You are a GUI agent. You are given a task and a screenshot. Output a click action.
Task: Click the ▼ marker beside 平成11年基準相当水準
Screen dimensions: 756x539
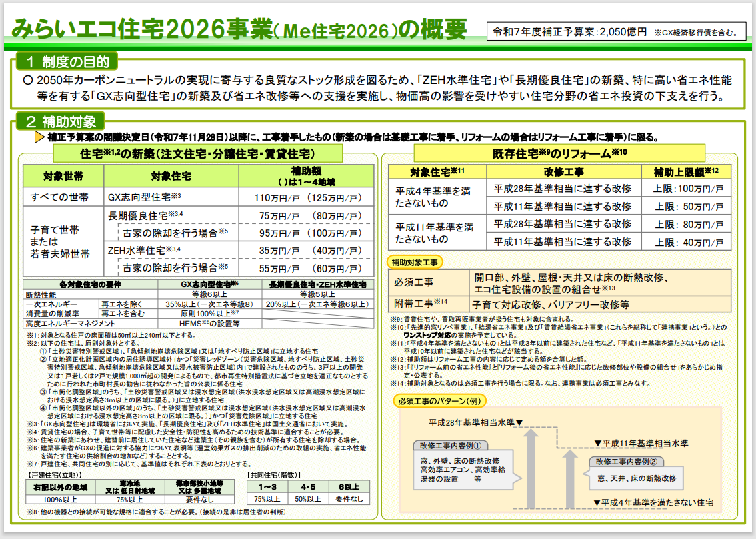(x=597, y=443)
